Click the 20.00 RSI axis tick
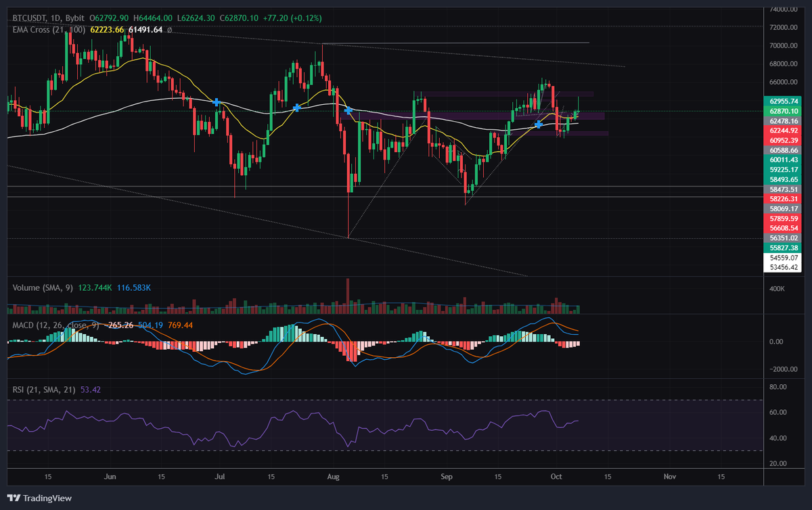 coord(779,464)
